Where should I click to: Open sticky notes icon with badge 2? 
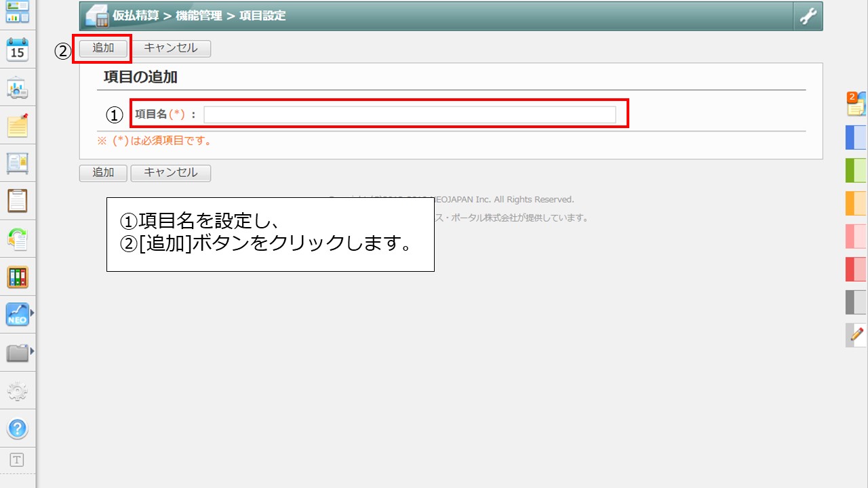pos(856,104)
